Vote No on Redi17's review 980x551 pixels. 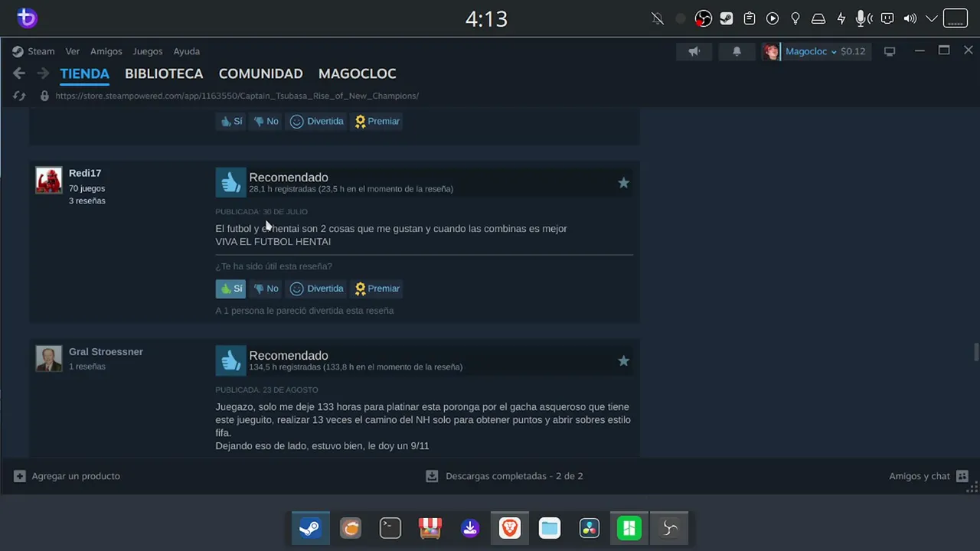[x=266, y=289]
